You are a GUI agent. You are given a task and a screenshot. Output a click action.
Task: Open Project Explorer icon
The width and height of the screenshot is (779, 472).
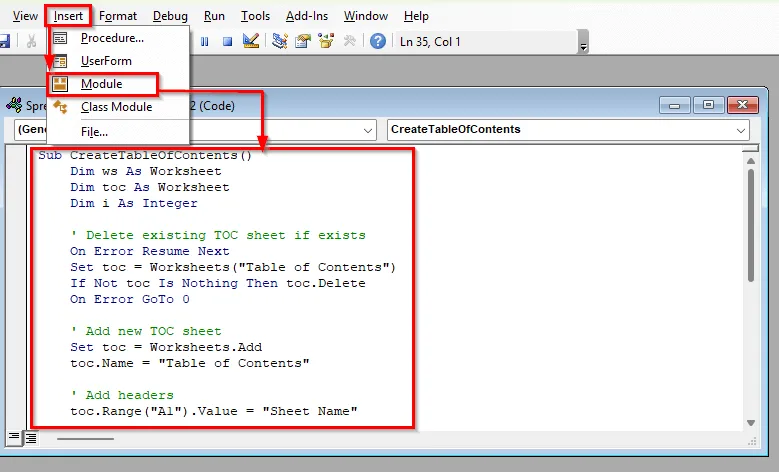pos(280,41)
